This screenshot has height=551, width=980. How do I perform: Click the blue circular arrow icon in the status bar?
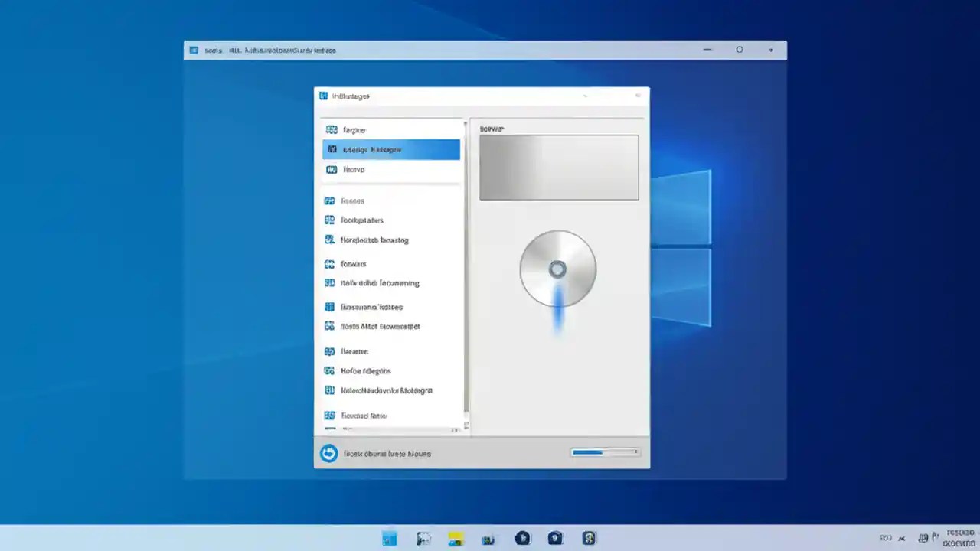(x=328, y=453)
